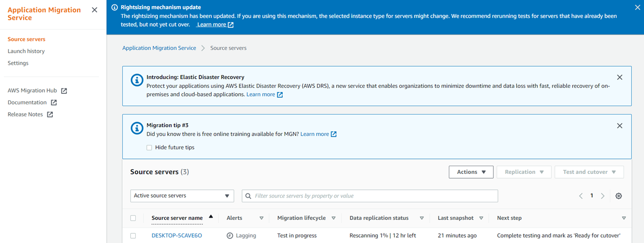The image size is (644, 243).
Task: Open table preferences gear icon
Action: [x=618, y=196]
